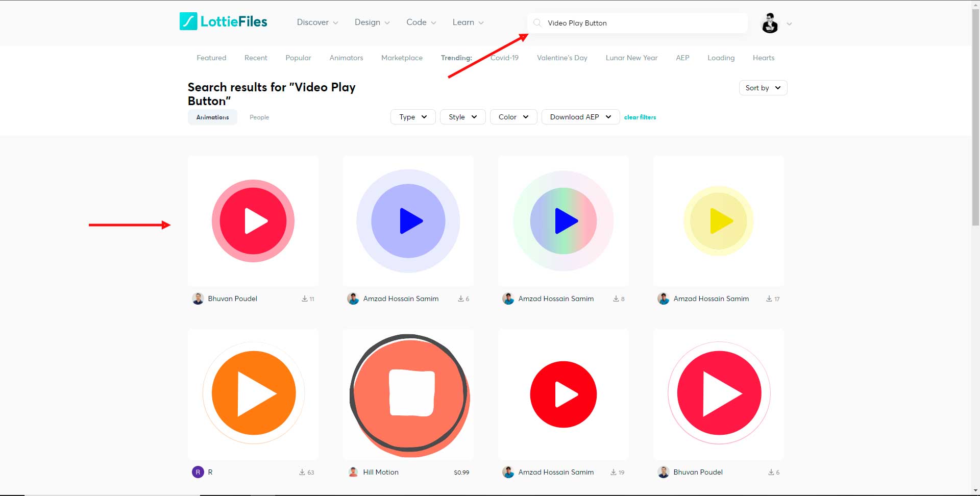The height and width of the screenshot is (496, 980).
Task: Open the Valentine's Day trending link
Action: tap(562, 58)
